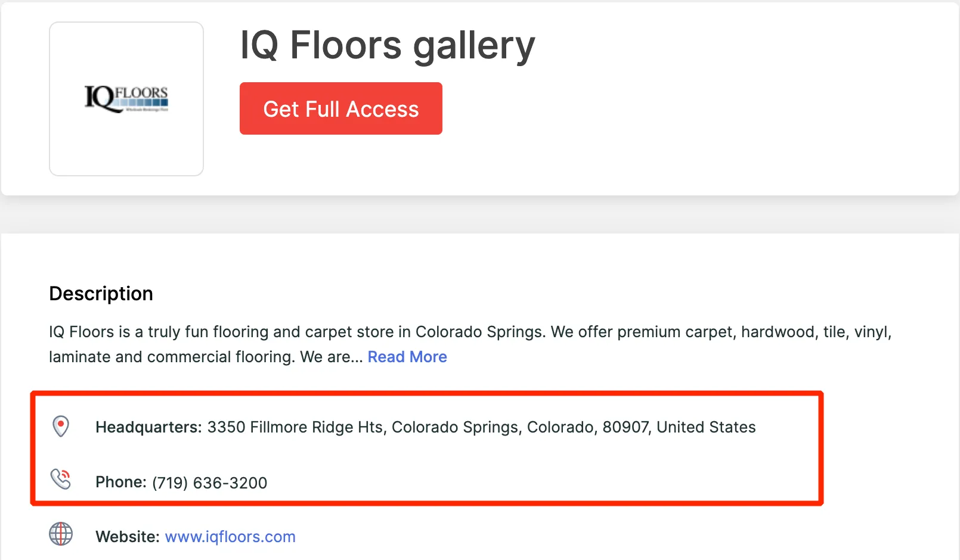Click the phone handset icon
The height and width of the screenshot is (560, 960).
click(61, 479)
